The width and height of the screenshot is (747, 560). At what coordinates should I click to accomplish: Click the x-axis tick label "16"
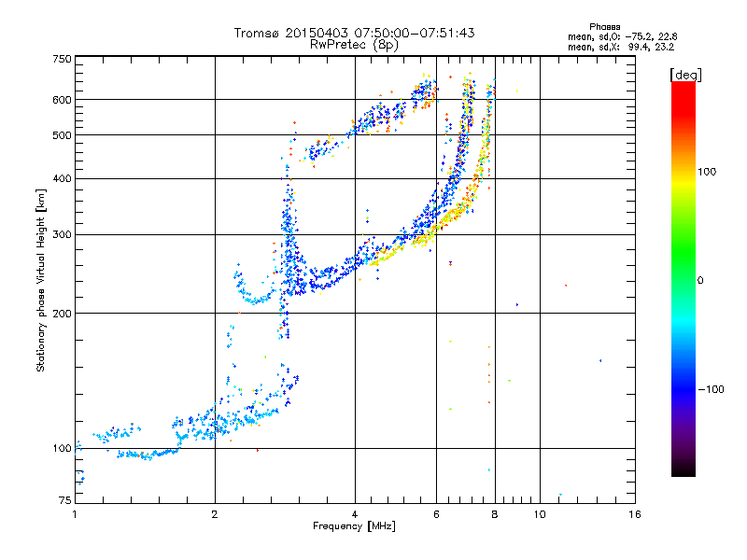[635, 514]
